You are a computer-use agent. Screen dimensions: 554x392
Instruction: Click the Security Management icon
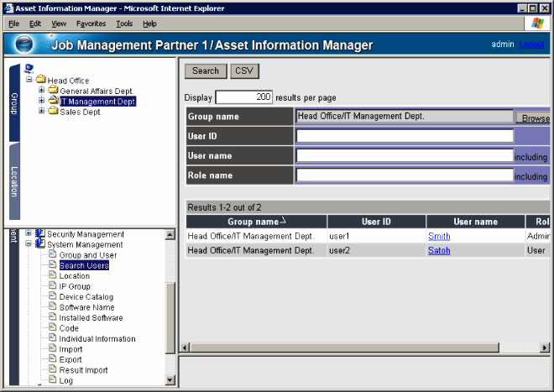(x=39, y=233)
